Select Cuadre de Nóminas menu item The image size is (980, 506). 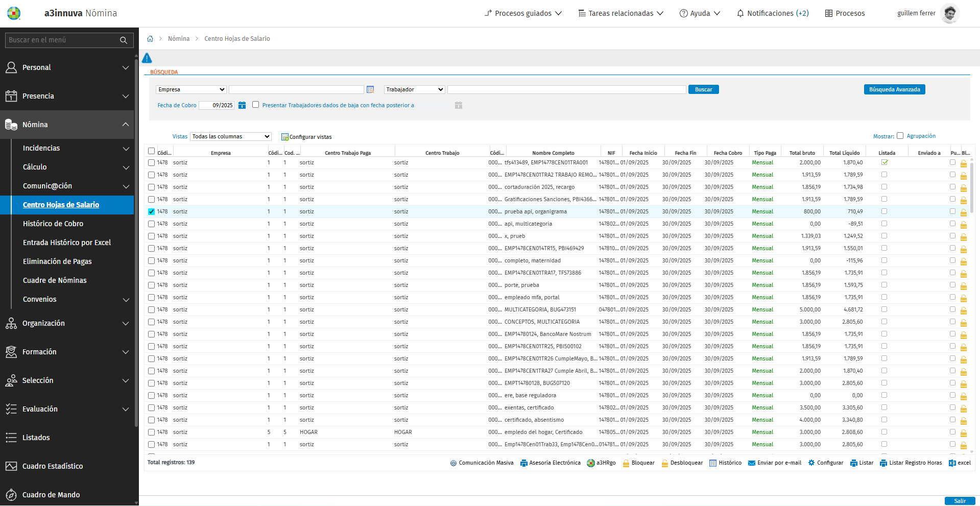click(x=55, y=280)
